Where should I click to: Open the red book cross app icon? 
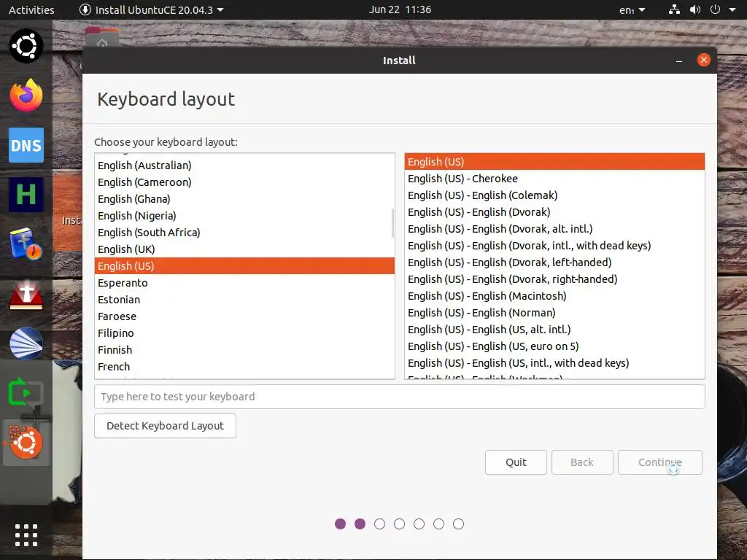[x=26, y=294]
